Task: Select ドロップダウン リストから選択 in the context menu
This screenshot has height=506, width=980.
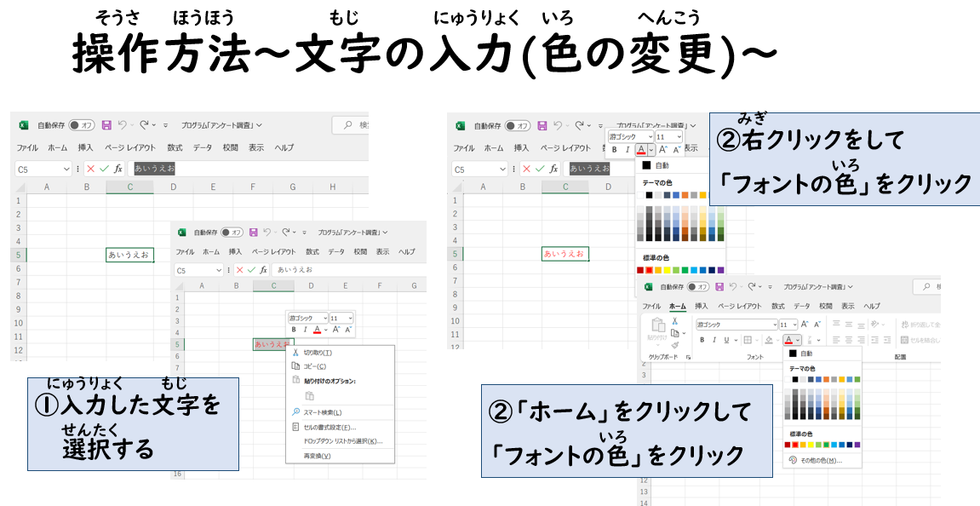Action: 342,441
